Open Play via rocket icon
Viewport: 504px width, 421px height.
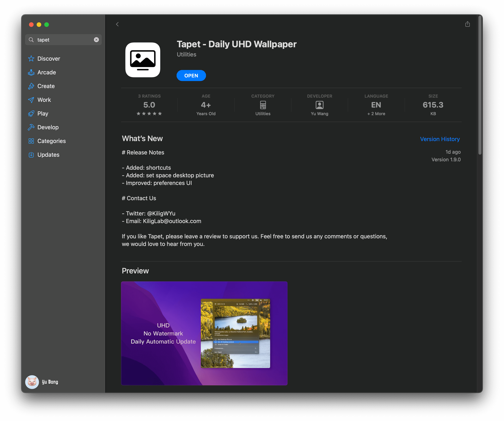click(x=31, y=114)
